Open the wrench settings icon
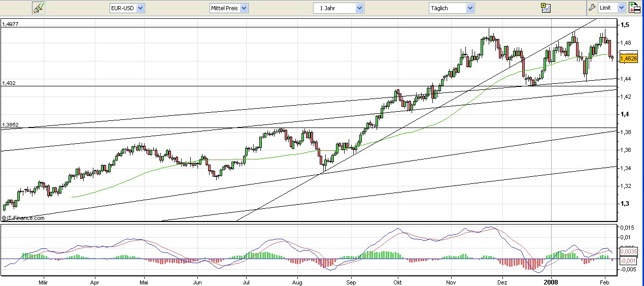The height and width of the screenshot is (286, 644). [591, 8]
